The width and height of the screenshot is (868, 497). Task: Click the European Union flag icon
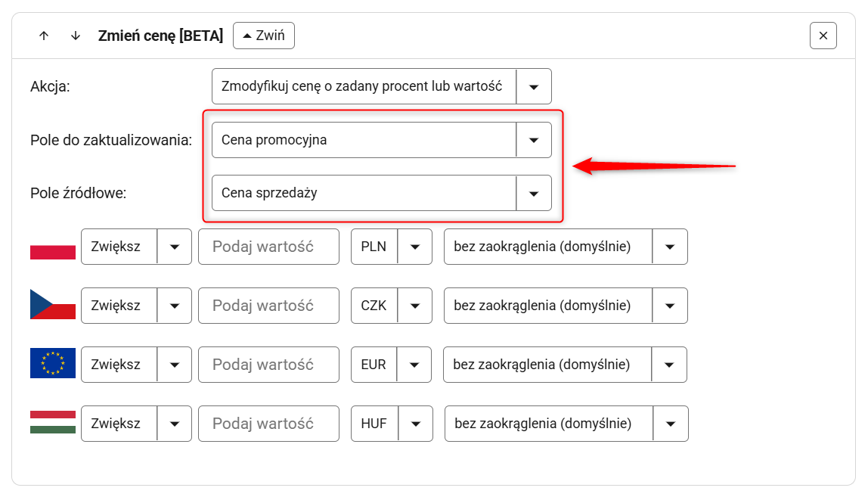pos(53,364)
